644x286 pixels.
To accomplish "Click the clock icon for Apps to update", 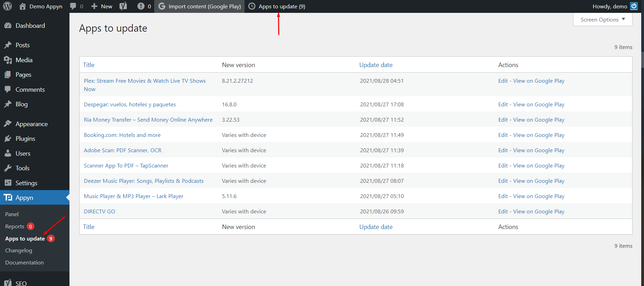I will click(252, 6).
